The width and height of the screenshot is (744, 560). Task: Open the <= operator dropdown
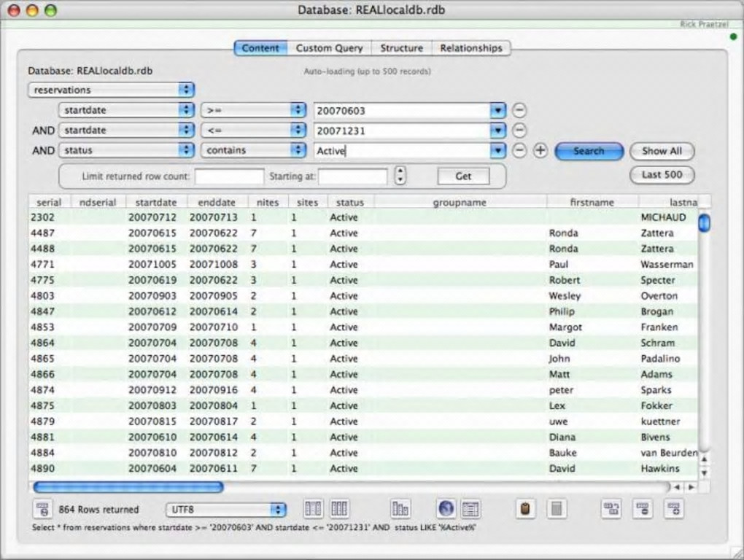coord(253,130)
